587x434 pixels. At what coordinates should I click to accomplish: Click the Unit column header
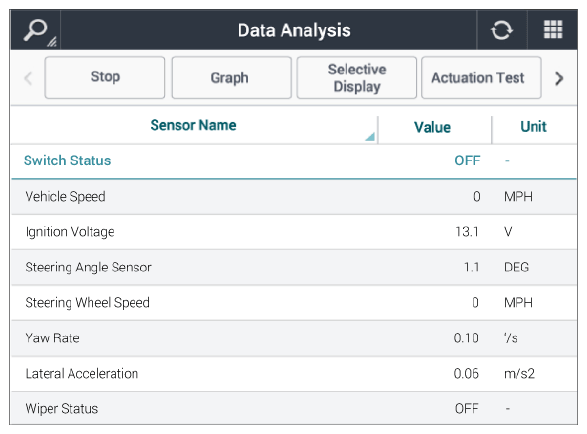[534, 127]
